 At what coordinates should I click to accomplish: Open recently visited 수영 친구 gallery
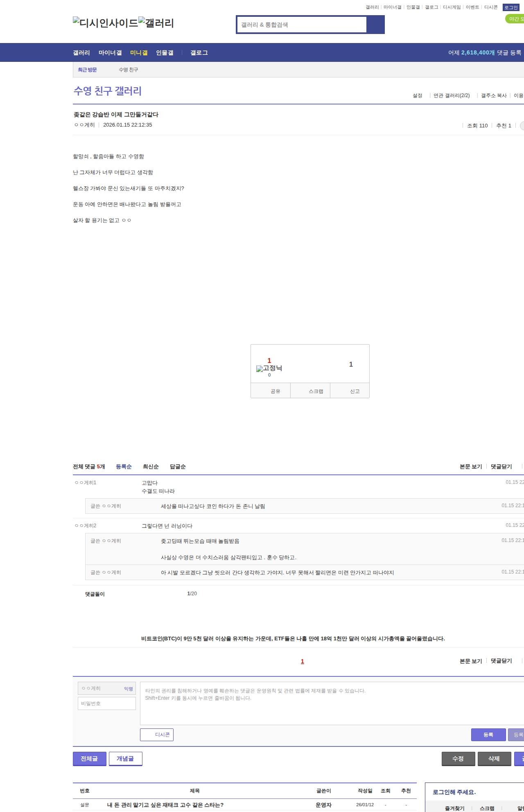[x=129, y=70]
